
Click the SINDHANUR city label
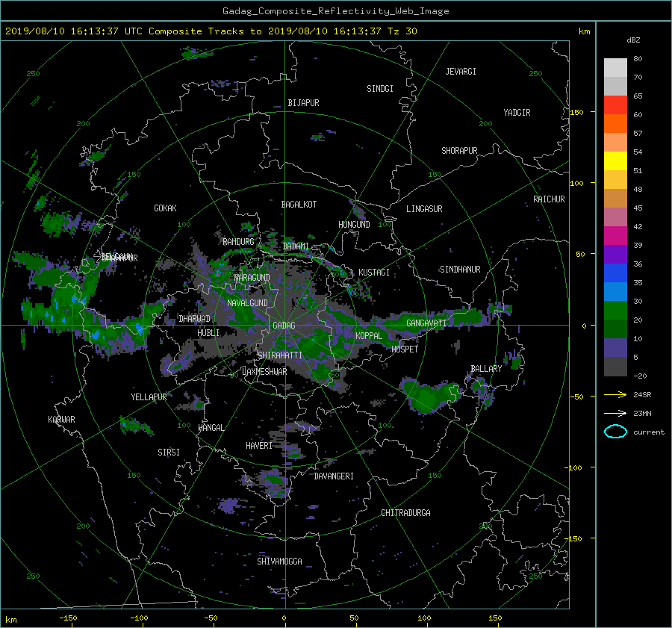pyautogui.click(x=460, y=270)
